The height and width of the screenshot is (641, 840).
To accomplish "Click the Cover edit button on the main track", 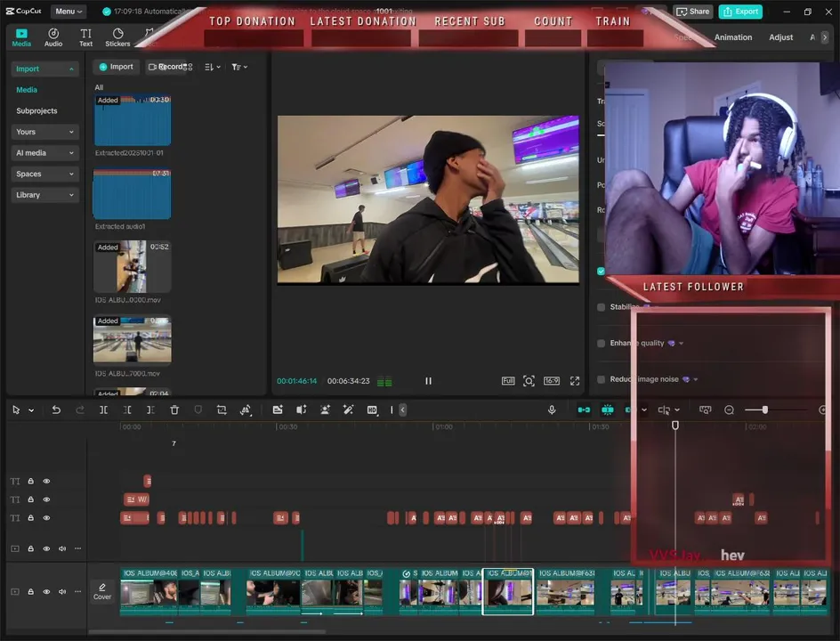I will pos(102,592).
